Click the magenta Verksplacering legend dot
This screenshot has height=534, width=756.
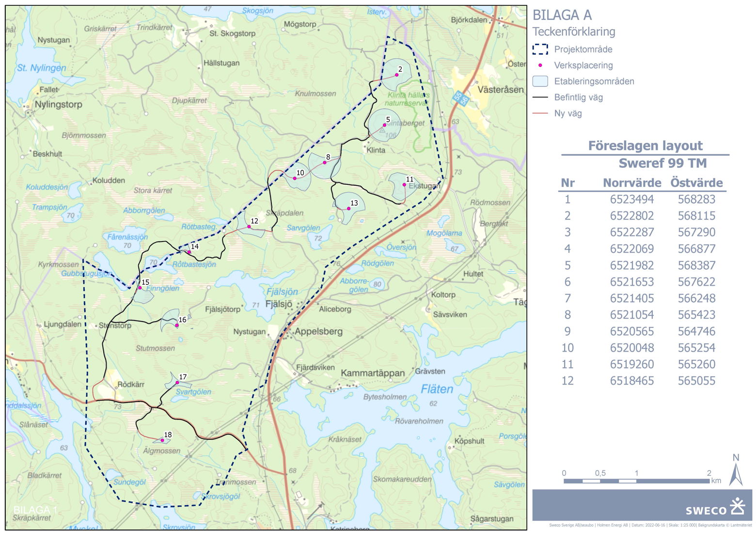540,65
